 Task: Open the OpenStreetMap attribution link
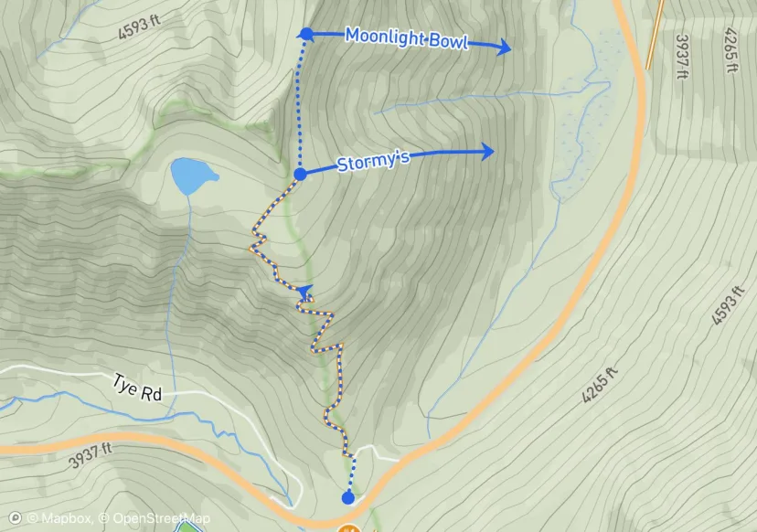point(155,518)
